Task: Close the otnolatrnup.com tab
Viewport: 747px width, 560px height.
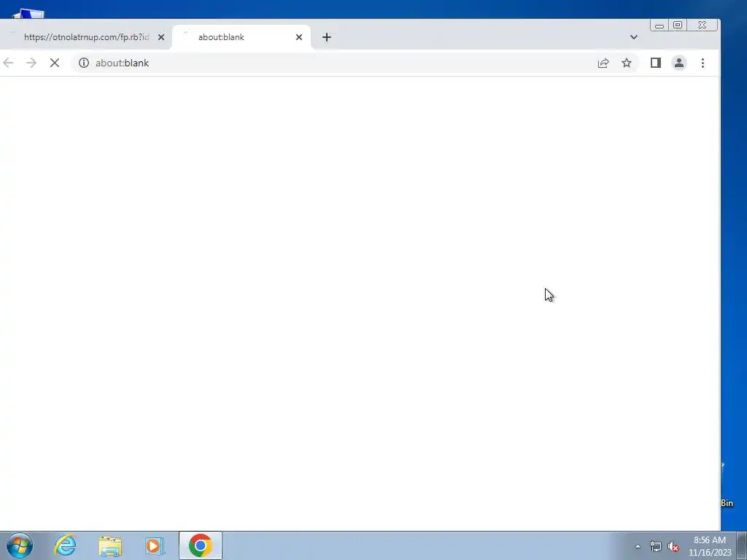Action: (x=161, y=37)
